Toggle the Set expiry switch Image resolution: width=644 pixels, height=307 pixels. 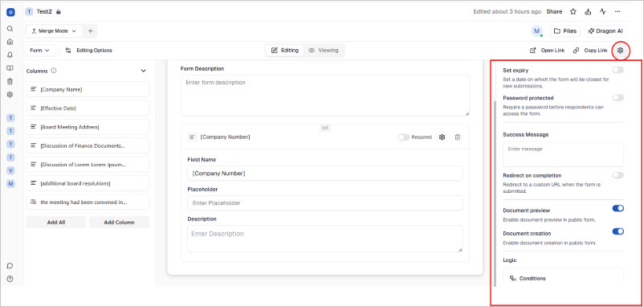click(618, 70)
